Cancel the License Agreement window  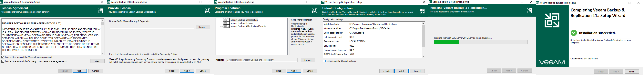coord(96,71)
